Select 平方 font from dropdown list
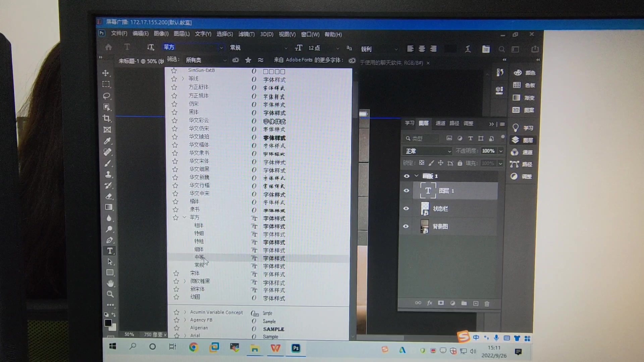The width and height of the screenshot is (644, 362). [195, 217]
